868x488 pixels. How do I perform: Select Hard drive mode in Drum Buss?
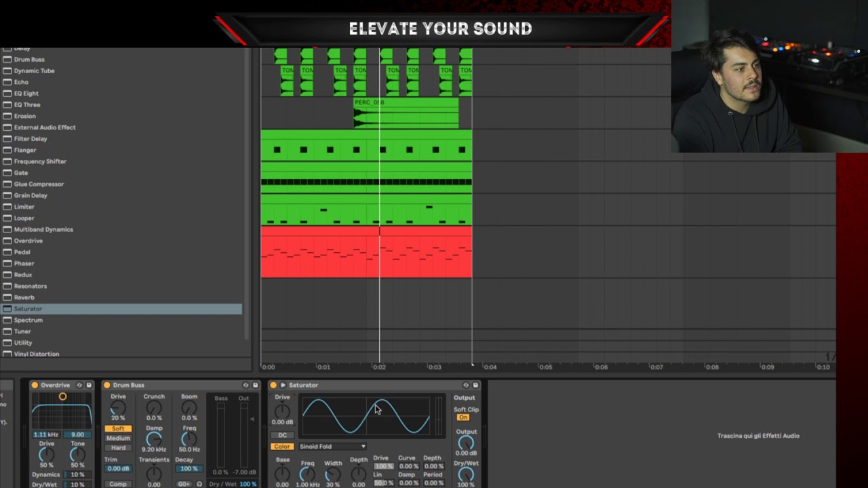(x=118, y=447)
